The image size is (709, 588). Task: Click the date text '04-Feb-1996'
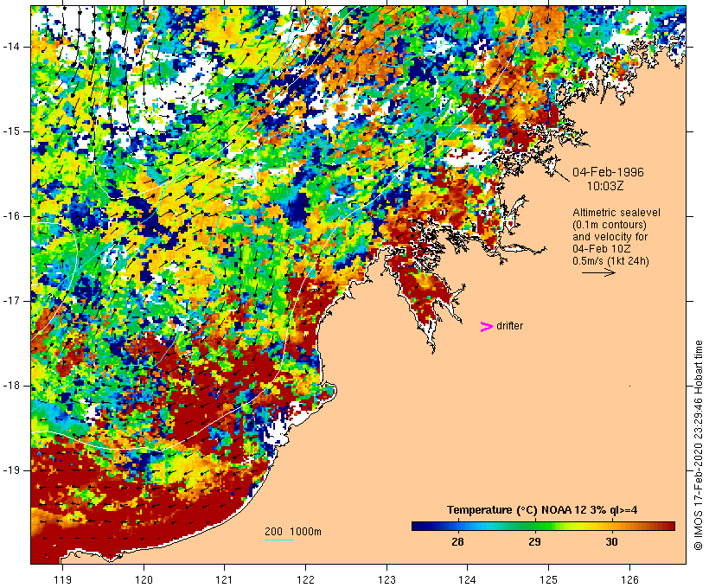point(608,172)
